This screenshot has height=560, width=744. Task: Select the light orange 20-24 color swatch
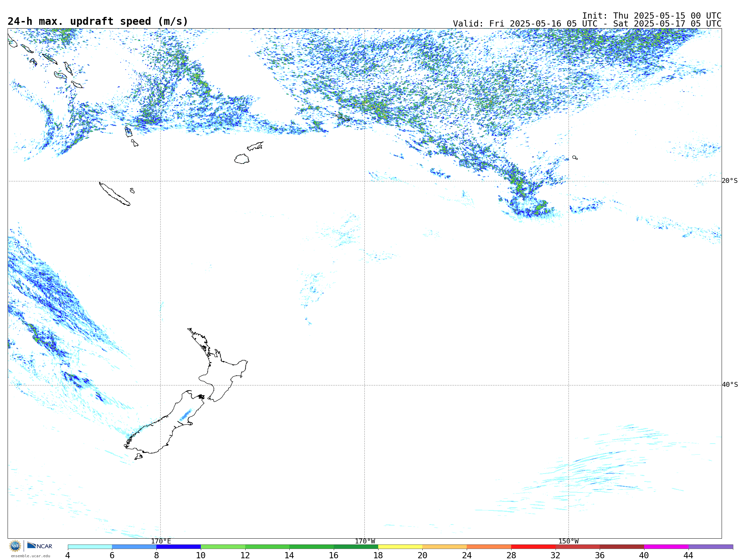click(445, 547)
